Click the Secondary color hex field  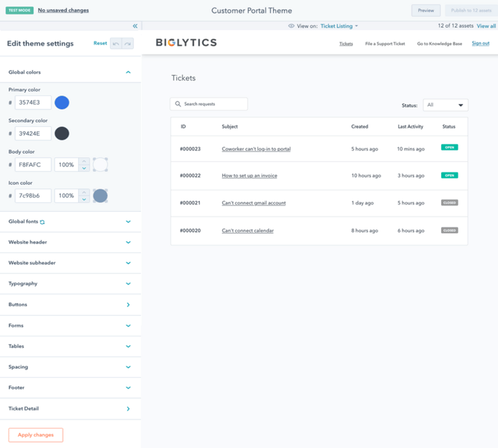pos(33,133)
